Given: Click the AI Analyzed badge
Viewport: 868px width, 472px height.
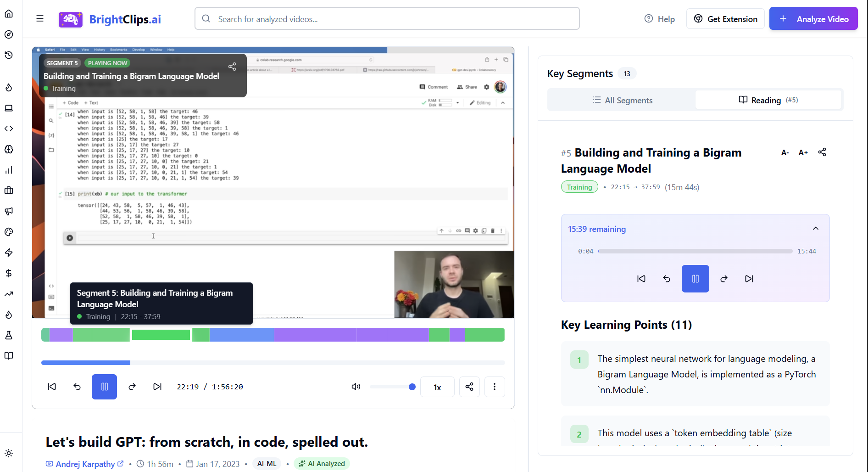Looking at the screenshot, I should click(x=322, y=464).
